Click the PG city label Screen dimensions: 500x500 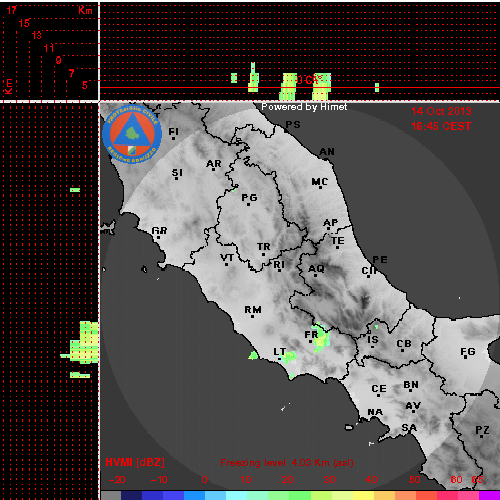249,198
